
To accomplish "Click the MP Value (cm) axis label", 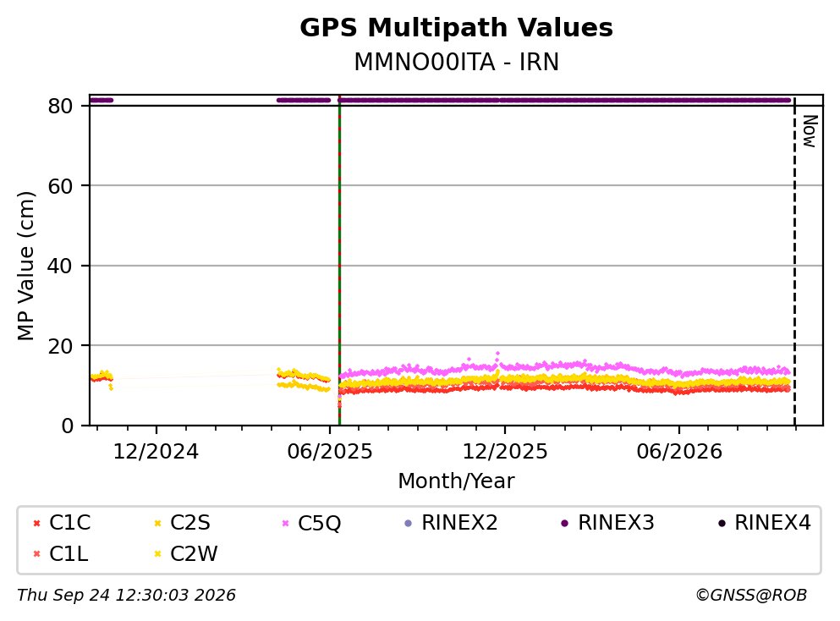I will 25,266.
